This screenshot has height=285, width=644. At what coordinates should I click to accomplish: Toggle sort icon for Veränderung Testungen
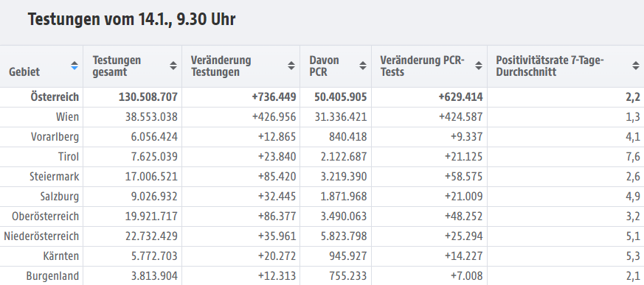[291, 66]
